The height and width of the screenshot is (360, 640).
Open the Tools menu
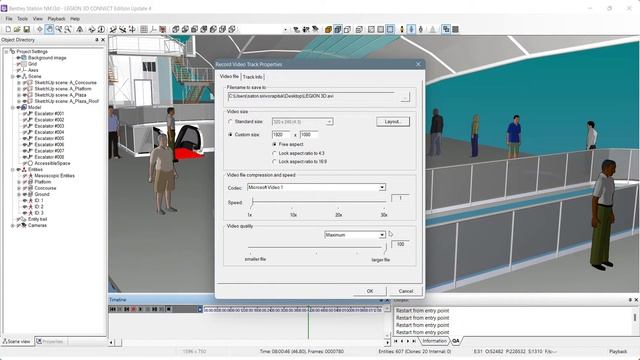[x=22, y=19]
